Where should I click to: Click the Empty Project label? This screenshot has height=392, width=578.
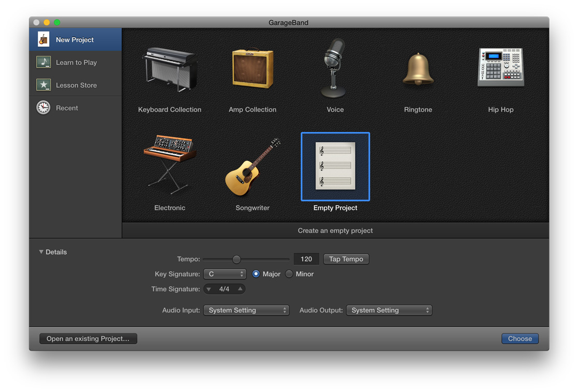pos(335,208)
